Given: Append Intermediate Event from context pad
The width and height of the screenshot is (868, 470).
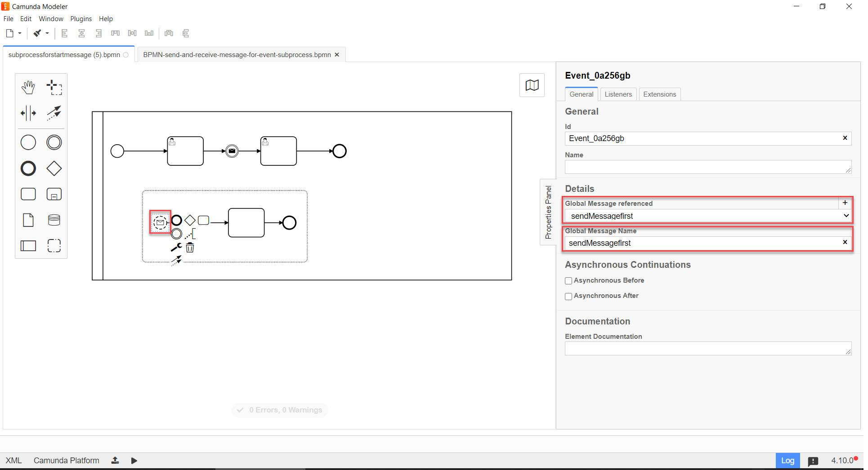Looking at the screenshot, I should pyautogui.click(x=177, y=234).
